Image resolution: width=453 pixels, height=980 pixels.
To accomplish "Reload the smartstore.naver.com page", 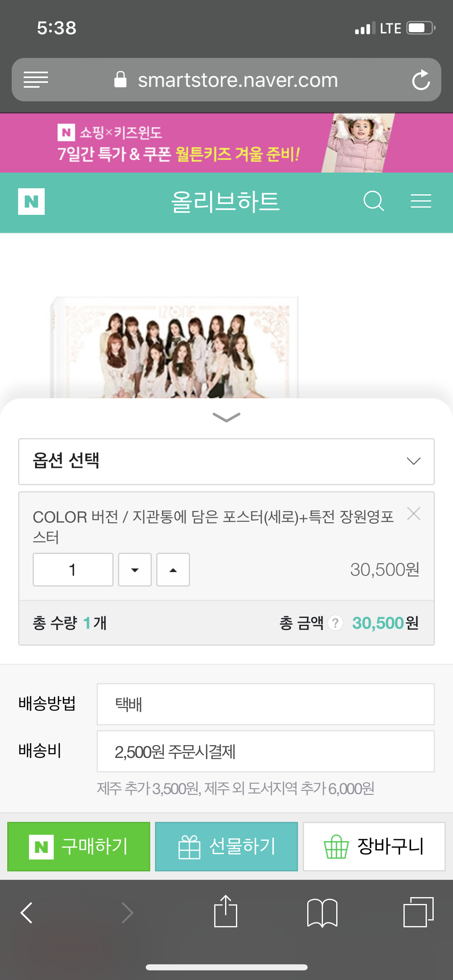I will click(x=421, y=80).
